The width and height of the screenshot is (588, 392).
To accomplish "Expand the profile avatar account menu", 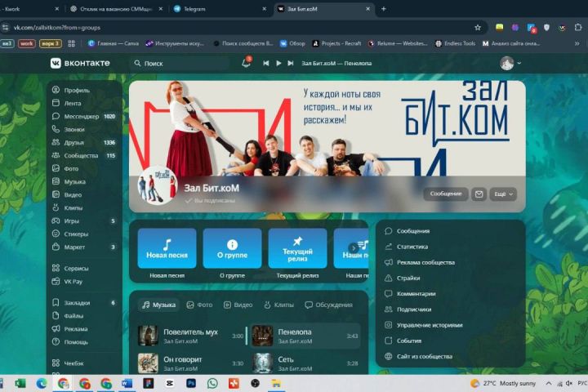I will 510,63.
